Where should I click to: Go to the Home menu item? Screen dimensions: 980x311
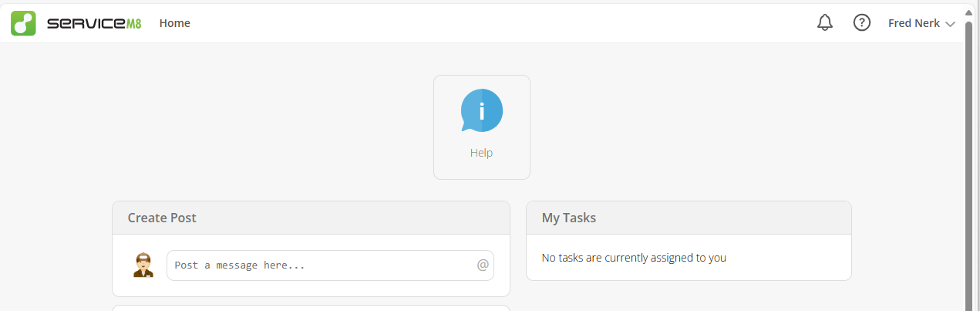tap(175, 23)
